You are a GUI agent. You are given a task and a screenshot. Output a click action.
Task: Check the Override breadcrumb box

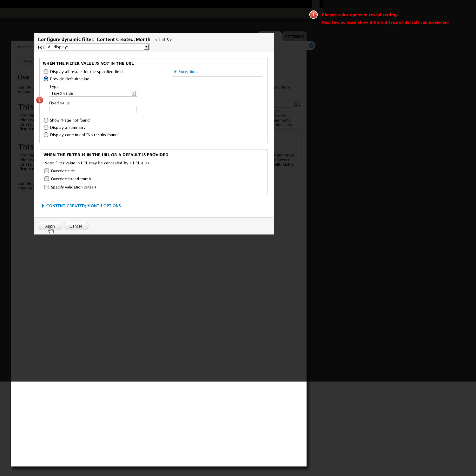pyautogui.click(x=47, y=179)
